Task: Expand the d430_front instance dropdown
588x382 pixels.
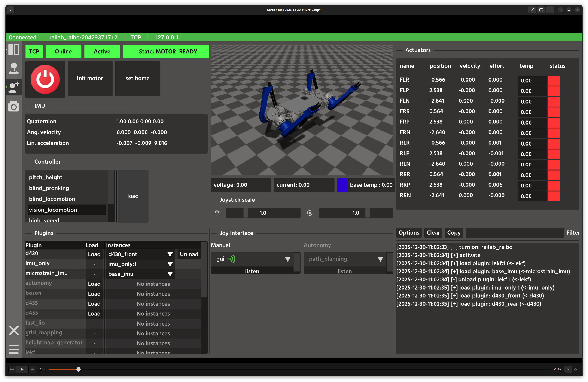Action: click(170, 254)
